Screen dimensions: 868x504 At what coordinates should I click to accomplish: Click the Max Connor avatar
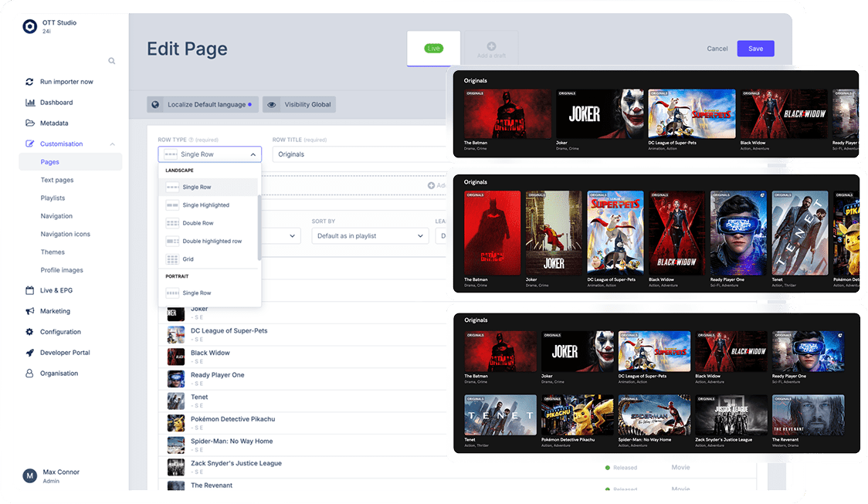30,475
